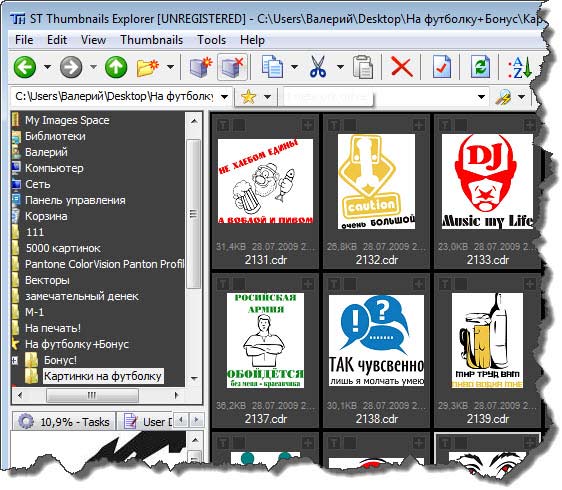Click the delete thumbnail database icon
The width and height of the screenshot is (562, 490).
[x=232, y=67]
